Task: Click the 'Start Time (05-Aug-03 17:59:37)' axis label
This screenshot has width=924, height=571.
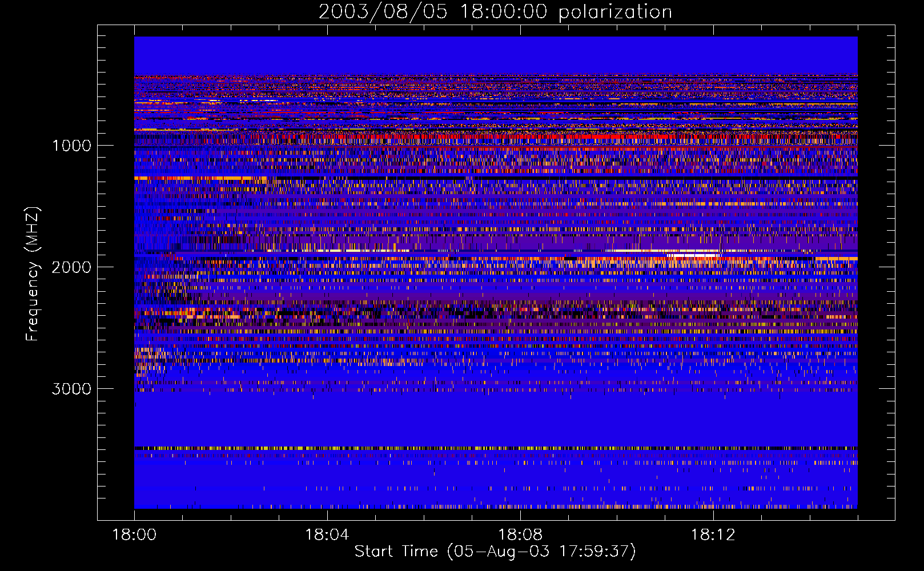Action: click(x=495, y=552)
